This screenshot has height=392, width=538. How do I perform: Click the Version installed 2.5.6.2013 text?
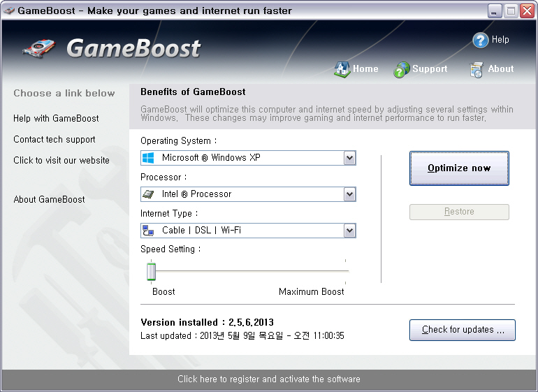pyautogui.click(x=208, y=322)
